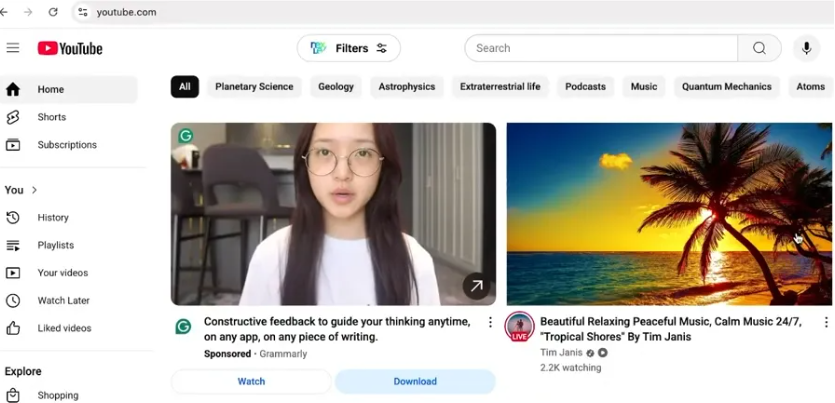Click the Download button under ad
Image resolution: width=835 pixels, height=403 pixels.
coord(415,381)
